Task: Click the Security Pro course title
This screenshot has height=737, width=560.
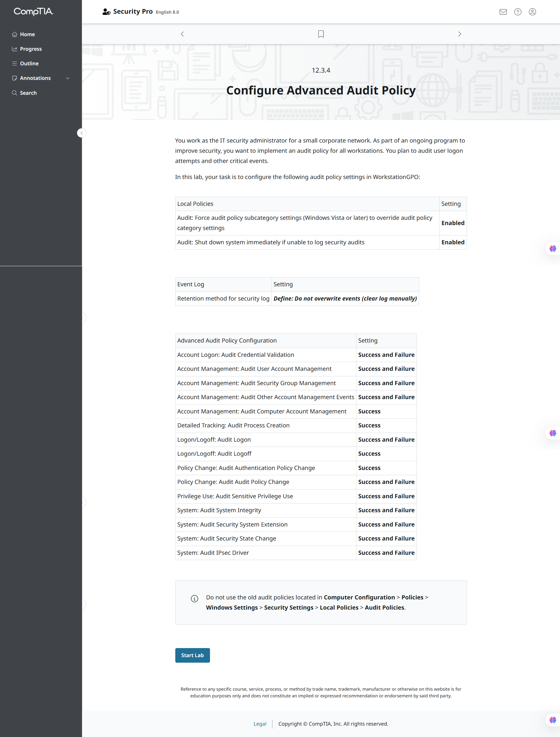Action: point(133,12)
